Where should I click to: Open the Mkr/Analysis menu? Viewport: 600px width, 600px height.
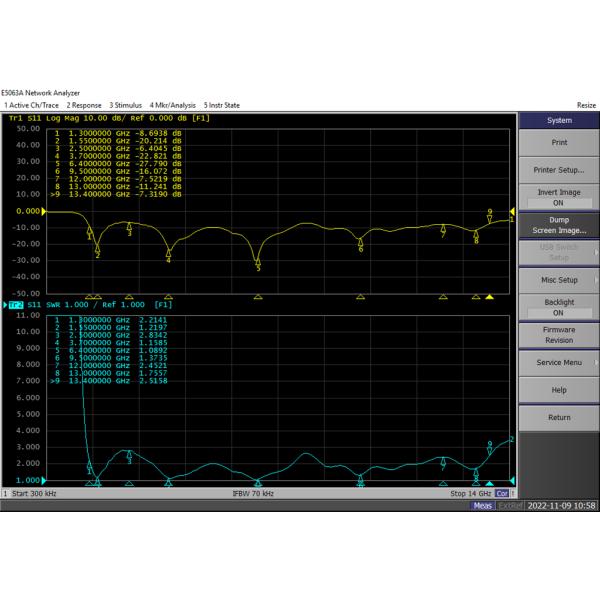pos(173,105)
